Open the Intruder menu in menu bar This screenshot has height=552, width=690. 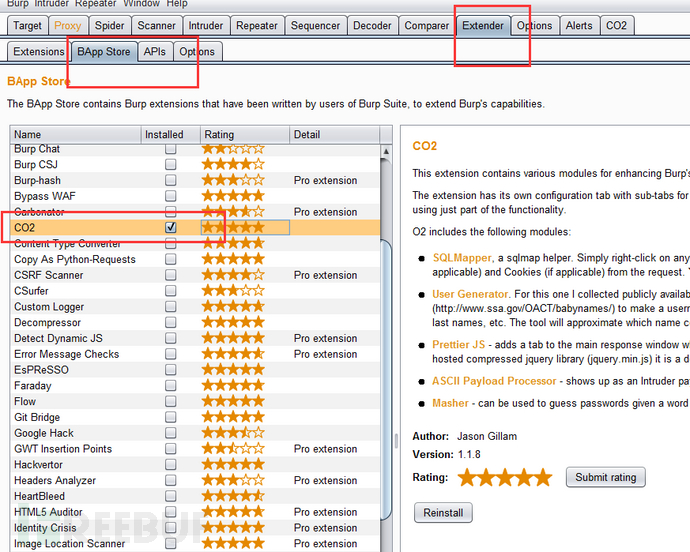pos(49,4)
